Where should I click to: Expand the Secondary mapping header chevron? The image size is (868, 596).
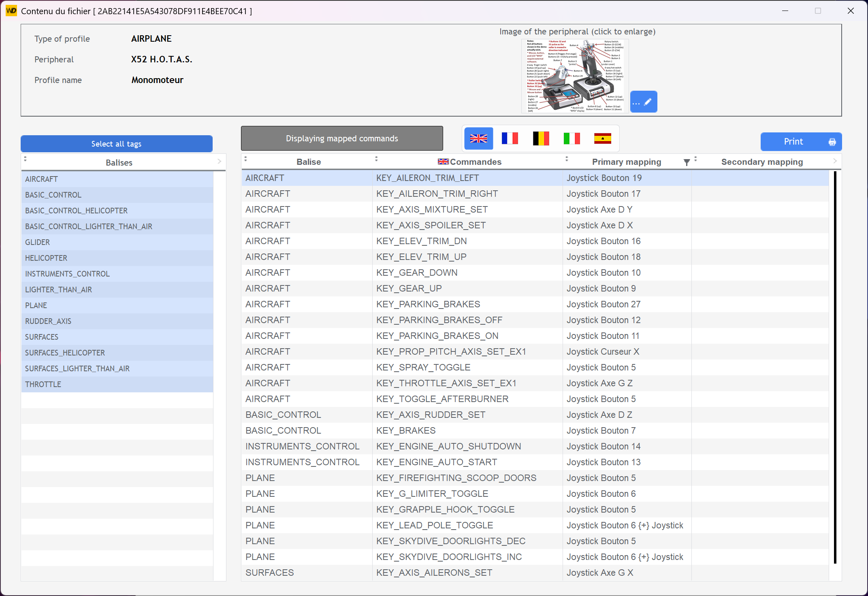click(x=835, y=161)
